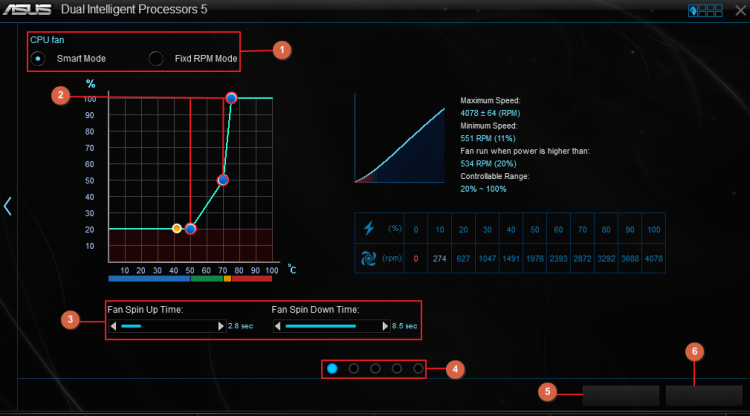Click the dimmed button marked by callout 6
Image resolution: width=750 pixels, height=416 pixels.
[704, 396]
